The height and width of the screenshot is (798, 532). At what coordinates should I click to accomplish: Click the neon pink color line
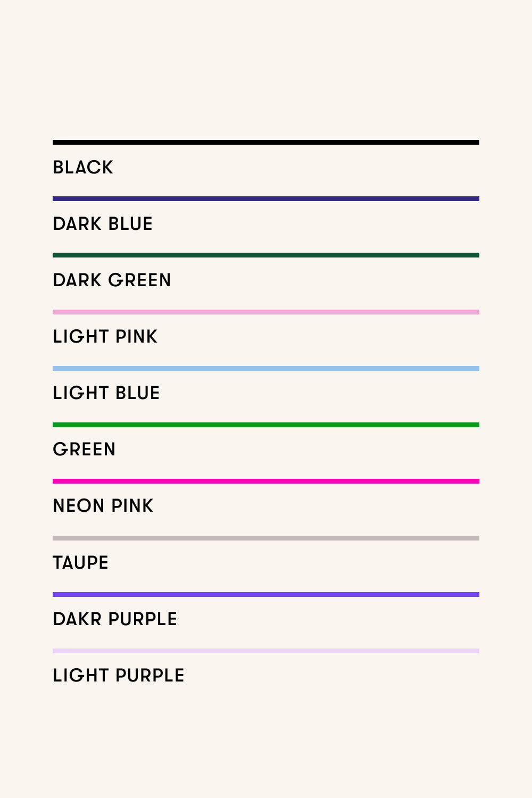(x=266, y=481)
